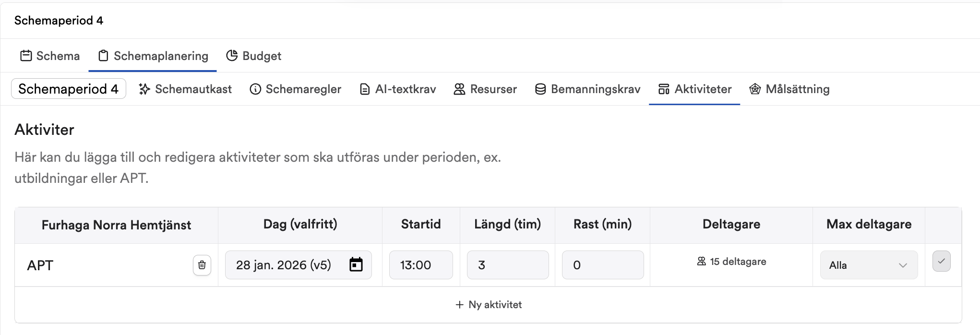This screenshot has height=335, width=980.
Task: Open the Max deltagare 'Alla' dropdown
Action: (x=869, y=265)
